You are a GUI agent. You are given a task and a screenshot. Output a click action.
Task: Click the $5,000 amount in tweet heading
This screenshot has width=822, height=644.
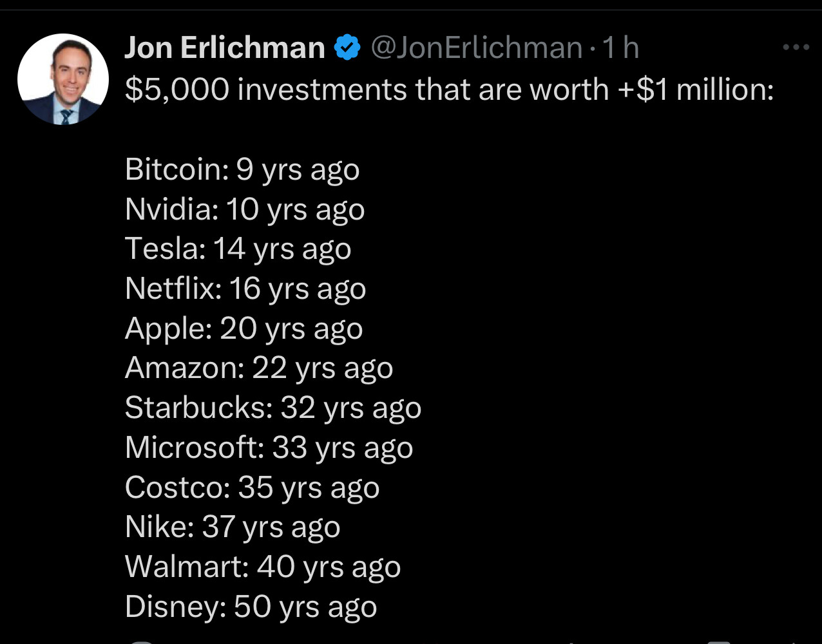click(x=177, y=90)
